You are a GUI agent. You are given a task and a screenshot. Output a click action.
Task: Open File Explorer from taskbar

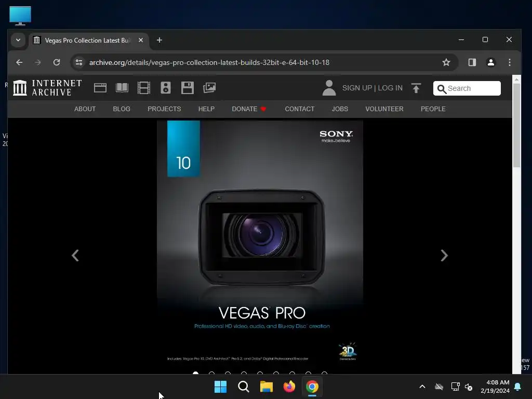[267, 387]
